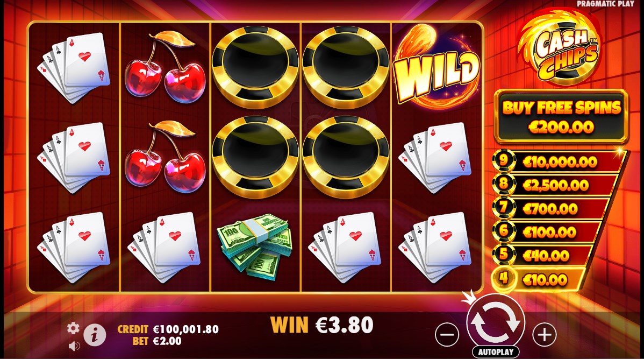This screenshot has width=644, height=359.
Task: Select the 5 chips €40.00 prize row
Action: 542,256
